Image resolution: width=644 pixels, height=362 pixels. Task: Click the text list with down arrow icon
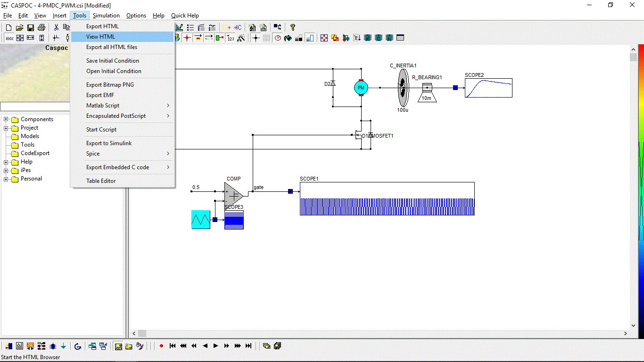[357, 38]
